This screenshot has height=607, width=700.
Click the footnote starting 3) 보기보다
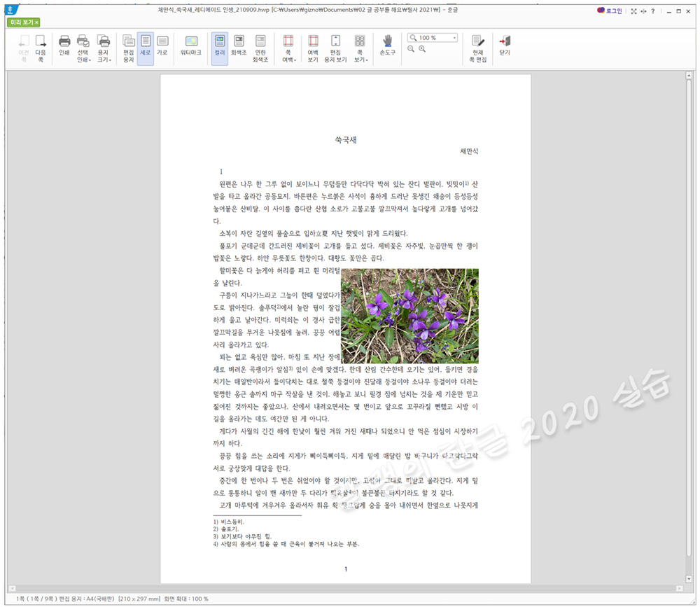[242, 536]
